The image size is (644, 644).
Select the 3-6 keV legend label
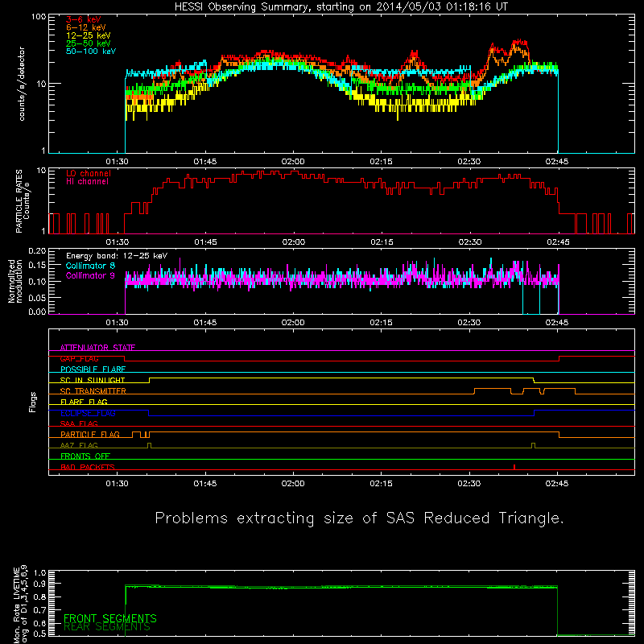click(x=83, y=19)
